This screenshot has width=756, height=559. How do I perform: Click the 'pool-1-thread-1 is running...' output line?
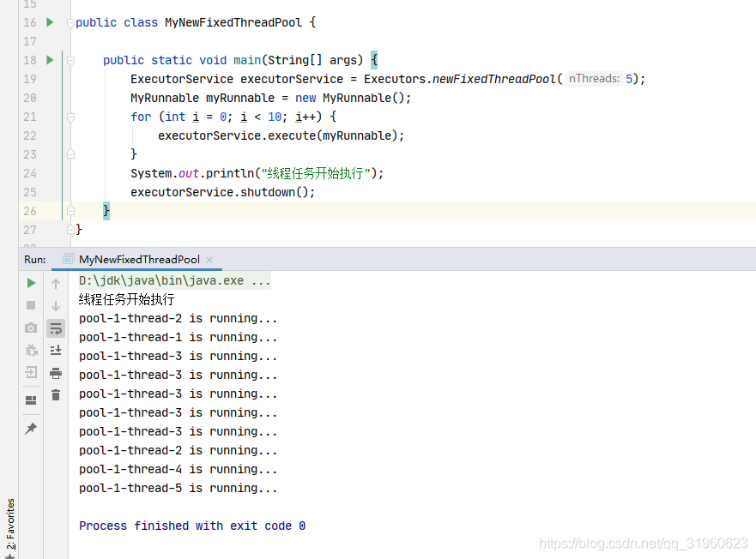click(178, 337)
